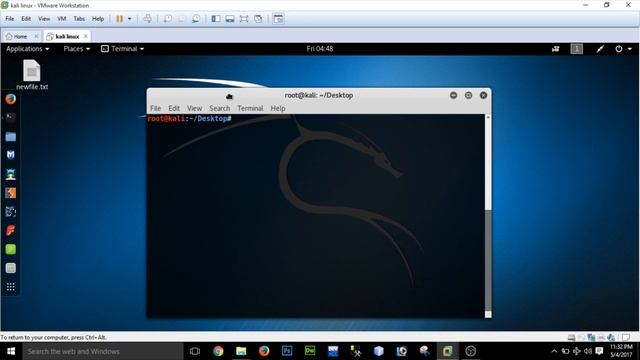Image resolution: width=640 pixels, height=360 pixels.
Task: Open OBS Studio from Windows taskbar
Action: 471,351
